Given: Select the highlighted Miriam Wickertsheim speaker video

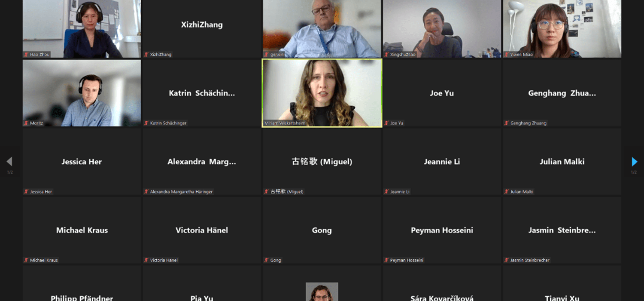Looking at the screenshot, I should [322, 93].
